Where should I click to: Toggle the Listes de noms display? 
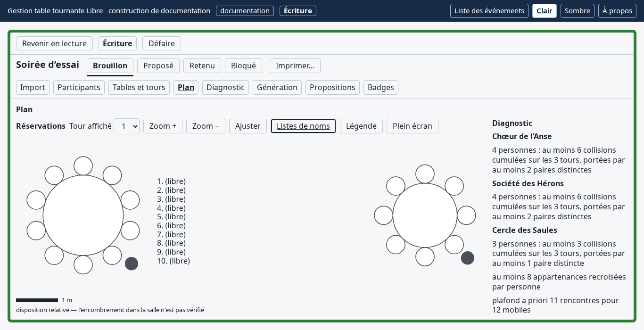point(303,126)
